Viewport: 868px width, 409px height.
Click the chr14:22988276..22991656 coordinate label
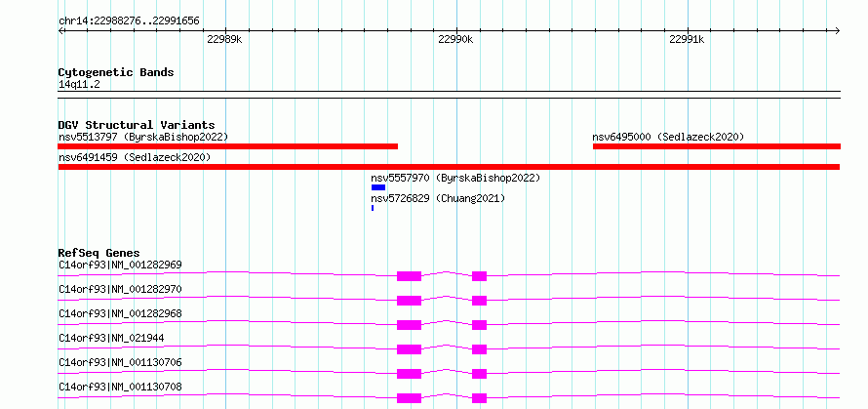[129, 21]
